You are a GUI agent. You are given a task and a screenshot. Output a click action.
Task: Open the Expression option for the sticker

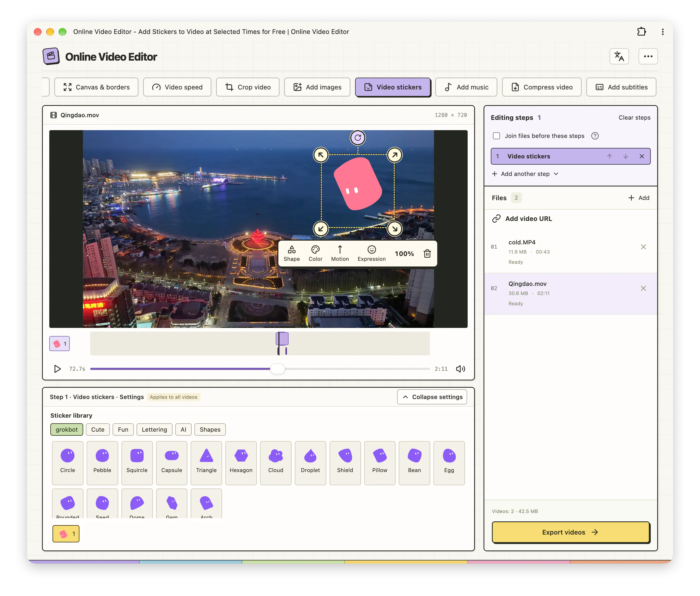(371, 253)
